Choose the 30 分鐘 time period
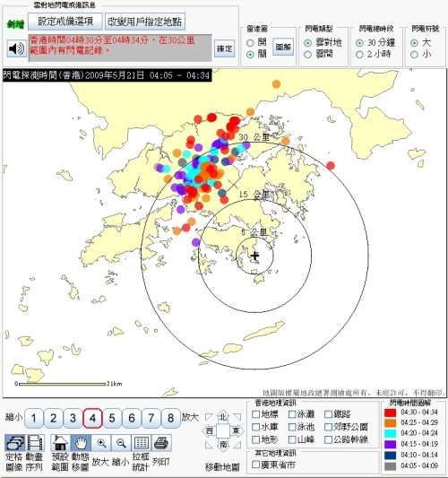448x478 pixels. tap(359, 43)
